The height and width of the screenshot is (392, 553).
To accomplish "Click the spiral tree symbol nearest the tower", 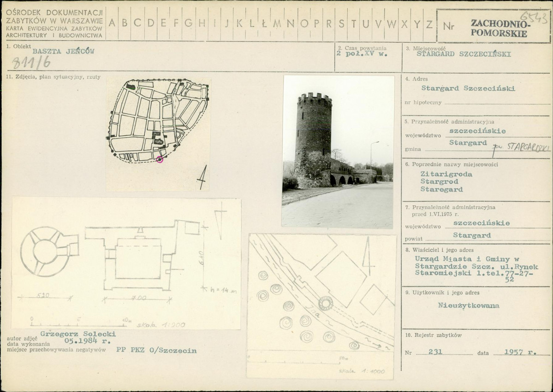I will tap(305, 321).
